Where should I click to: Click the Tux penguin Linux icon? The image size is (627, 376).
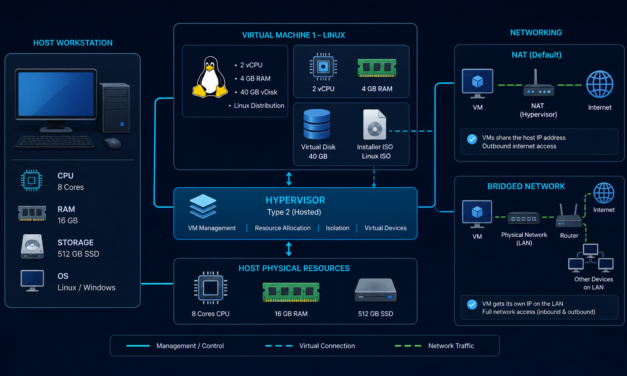(210, 77)
